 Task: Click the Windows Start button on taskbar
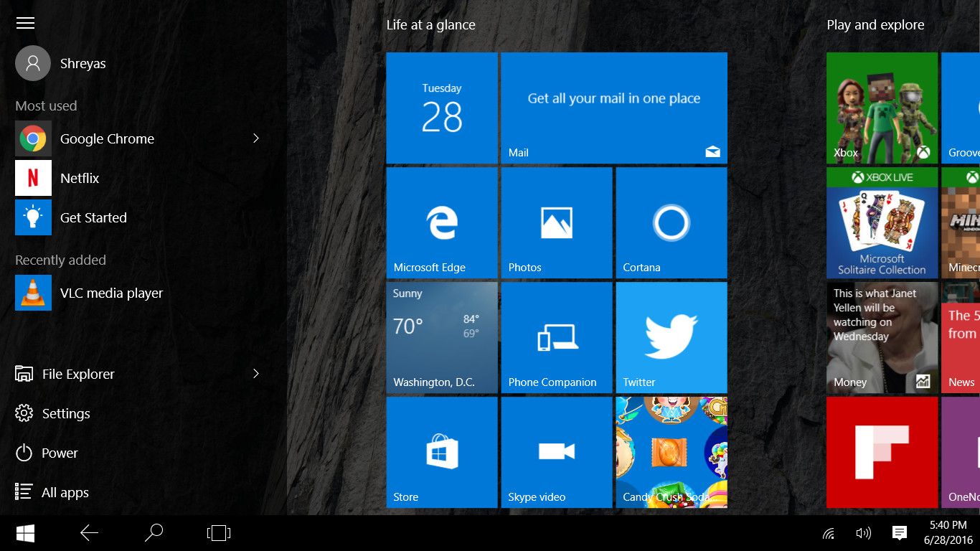point(25,533)
